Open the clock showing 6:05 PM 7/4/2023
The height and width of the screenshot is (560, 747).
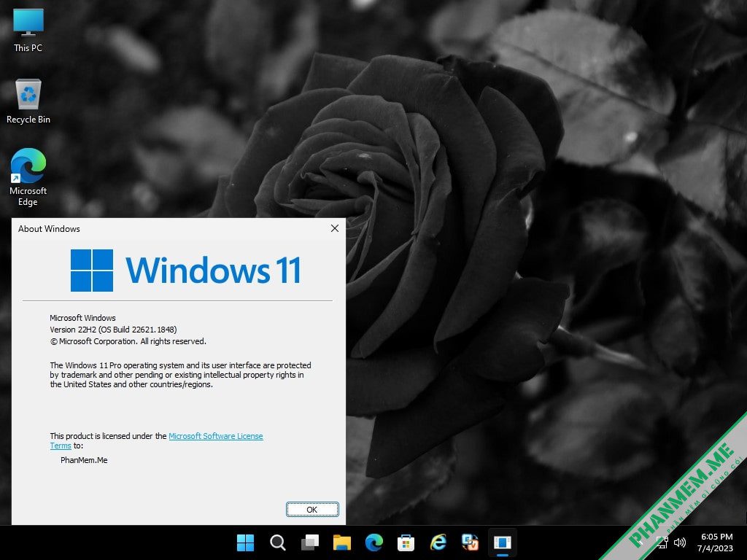(716, 542)
